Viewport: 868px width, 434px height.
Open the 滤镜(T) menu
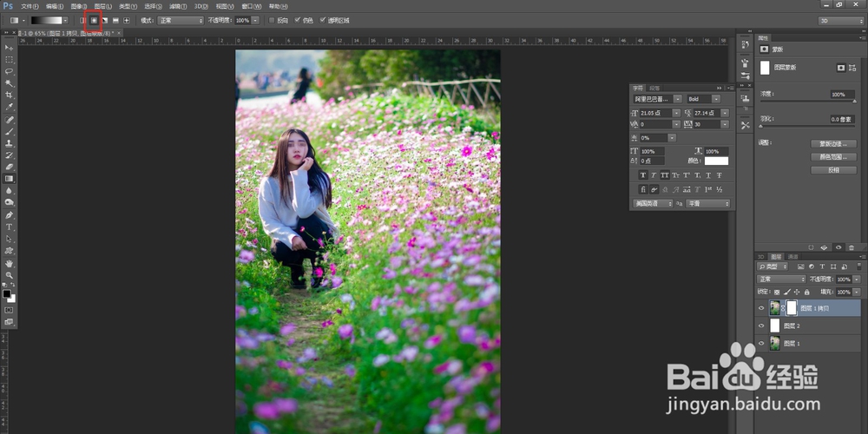[x=178, y=6]
